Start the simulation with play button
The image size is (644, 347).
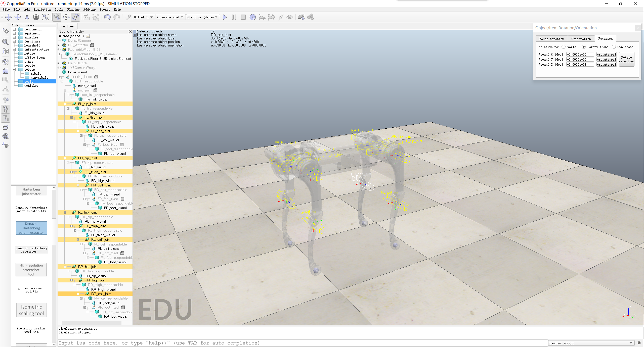coord(225,17)
